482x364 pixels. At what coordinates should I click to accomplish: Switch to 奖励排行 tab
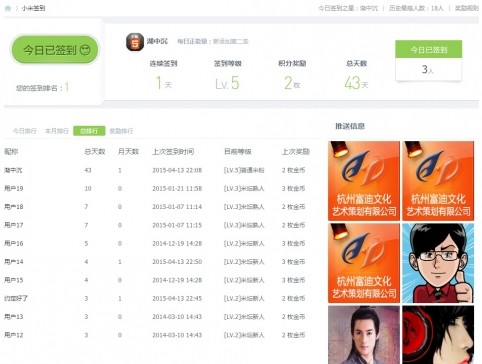(121, 131)
